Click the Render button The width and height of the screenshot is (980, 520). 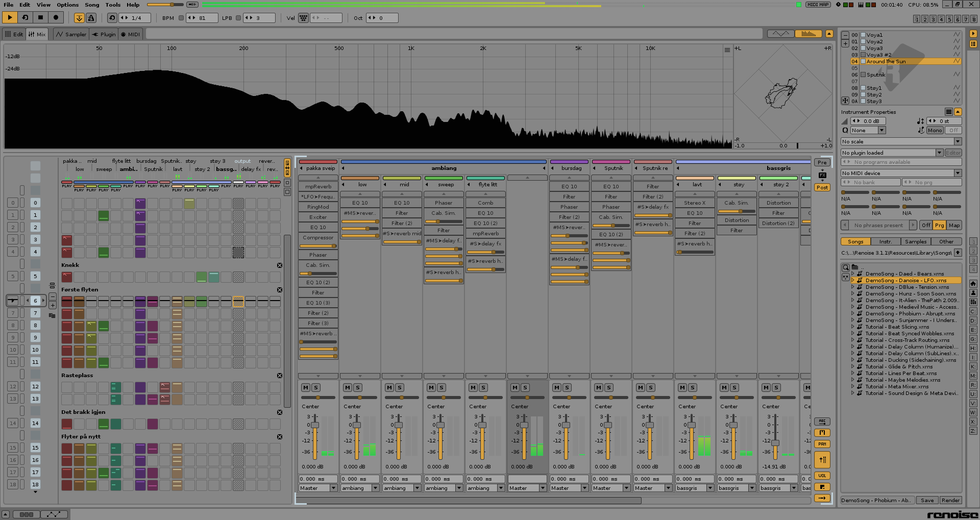pos(950,501)
